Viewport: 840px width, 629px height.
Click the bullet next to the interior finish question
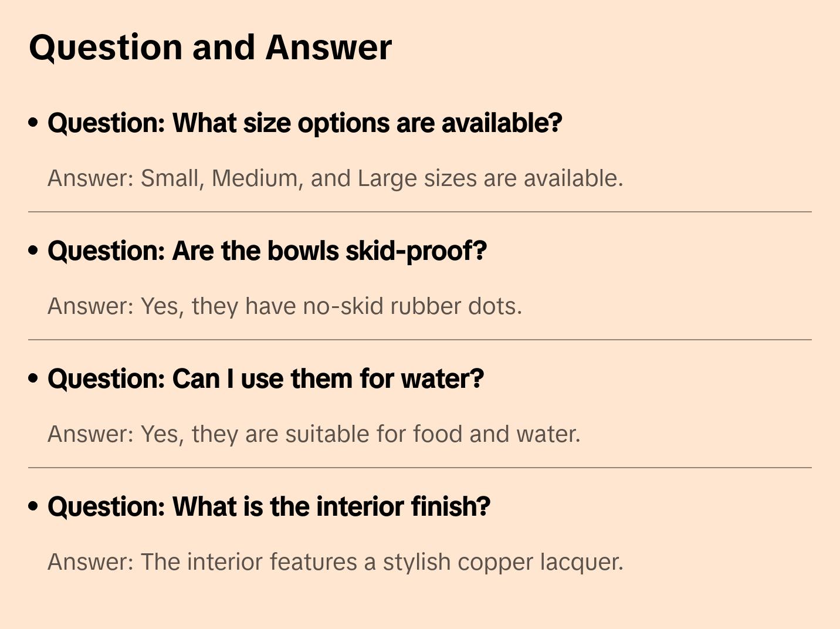(x=33, y=506)
